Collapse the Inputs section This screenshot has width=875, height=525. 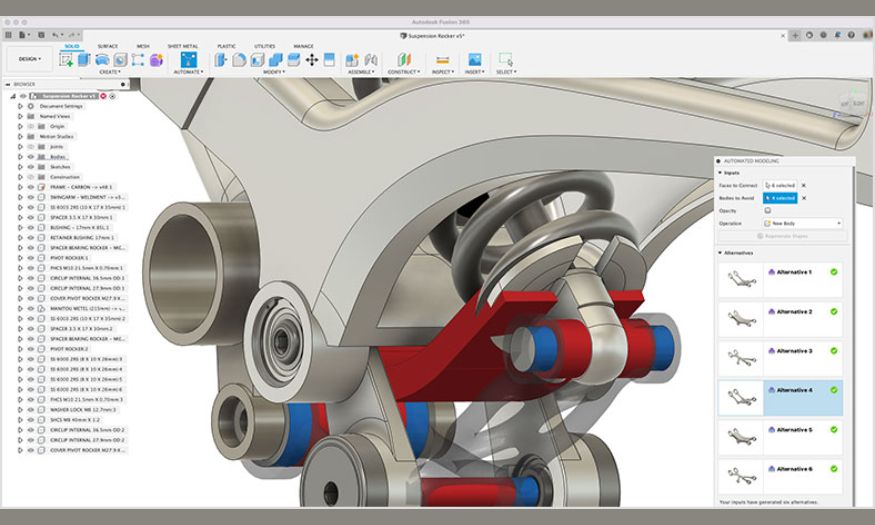[720, 173]
